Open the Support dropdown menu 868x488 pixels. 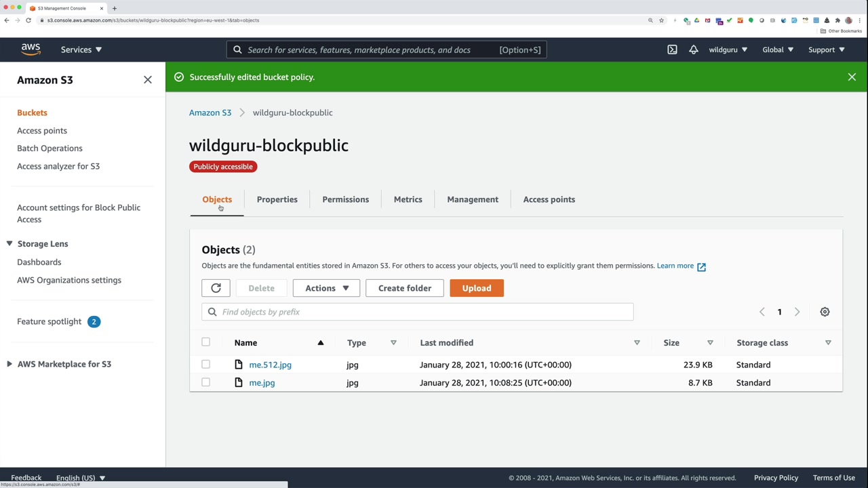point(827,49)
